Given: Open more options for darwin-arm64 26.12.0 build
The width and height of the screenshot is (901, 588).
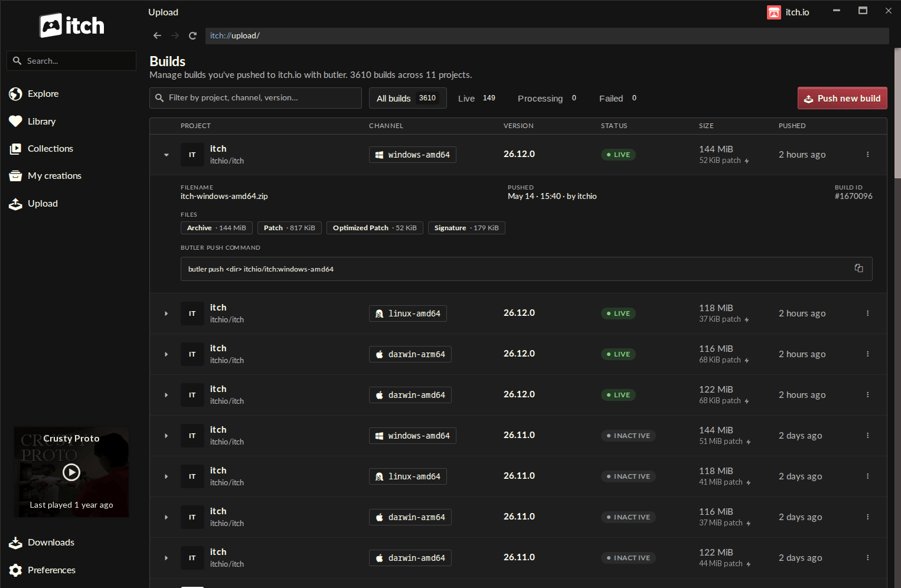Looking at the screenshot, I should (x=867, y=354).
